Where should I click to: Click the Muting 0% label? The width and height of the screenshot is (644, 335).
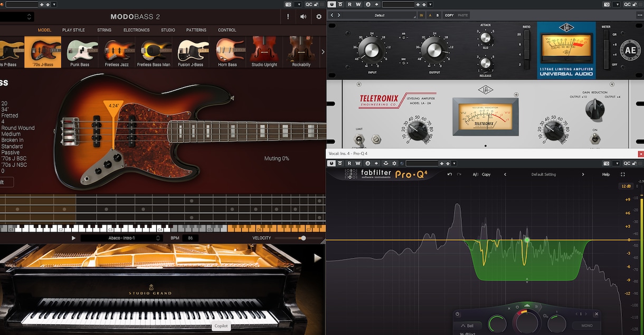277,158
